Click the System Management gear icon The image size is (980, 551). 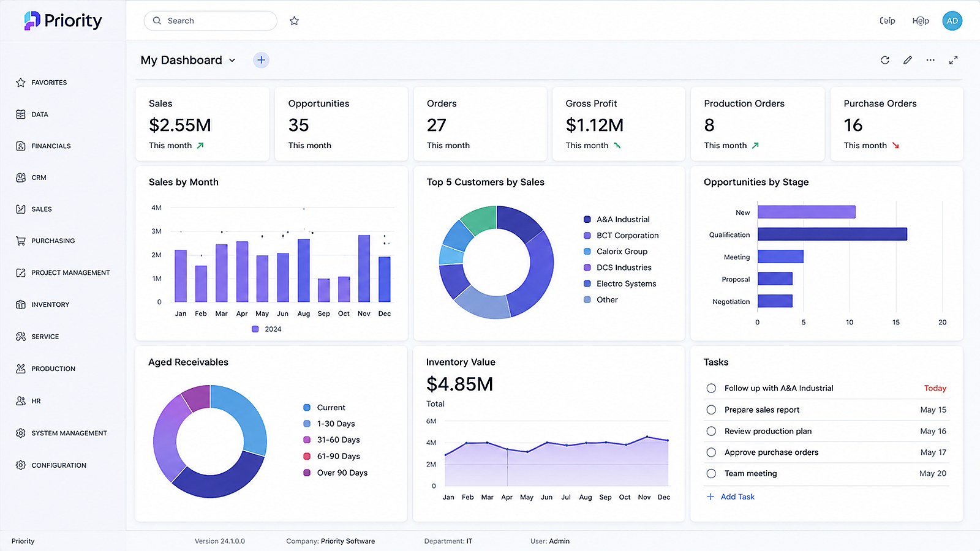21,433
